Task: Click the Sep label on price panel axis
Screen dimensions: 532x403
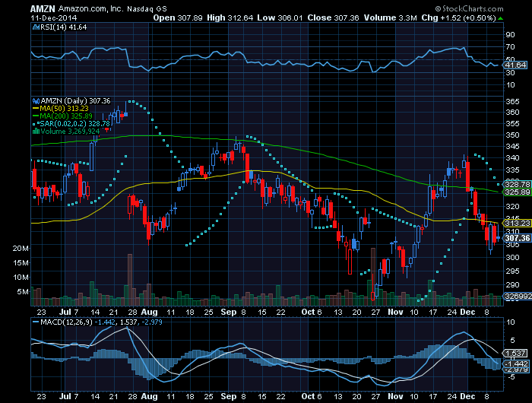Action: coord(228,312)
